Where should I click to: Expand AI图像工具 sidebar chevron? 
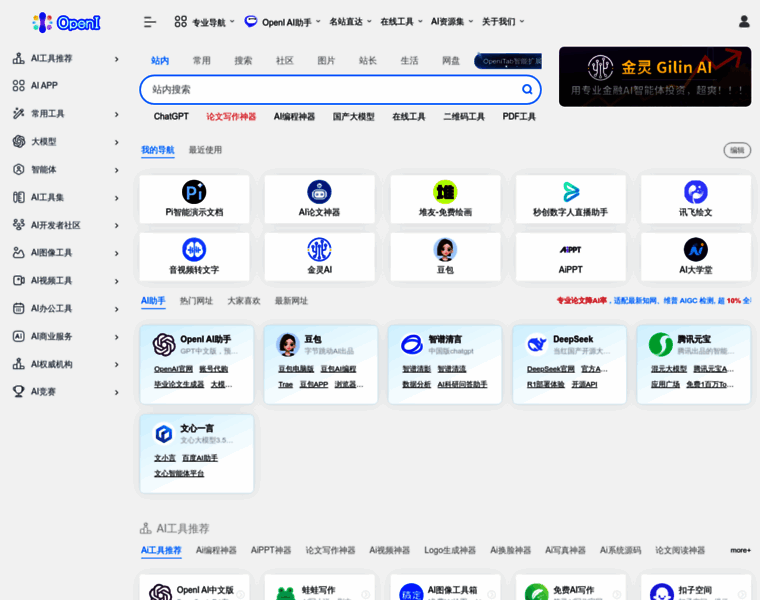pos(116,253)
